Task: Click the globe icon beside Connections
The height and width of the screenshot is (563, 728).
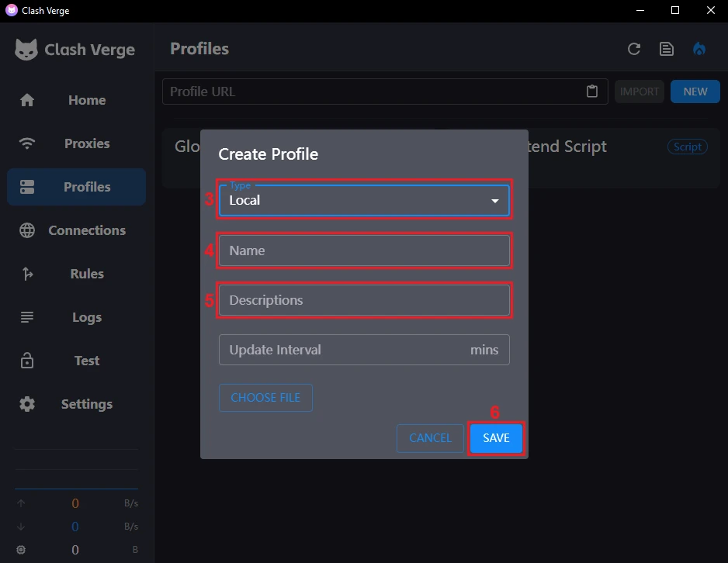Action: [27, 230]
